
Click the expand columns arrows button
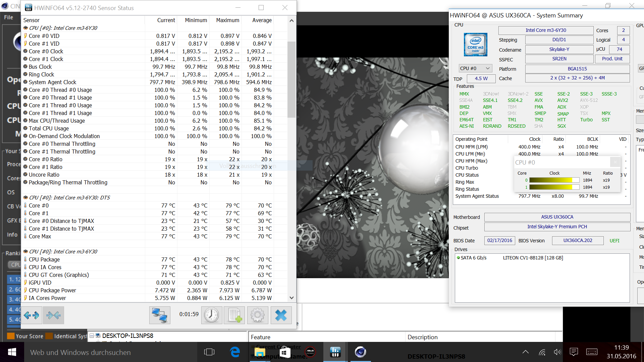(32, 315)
